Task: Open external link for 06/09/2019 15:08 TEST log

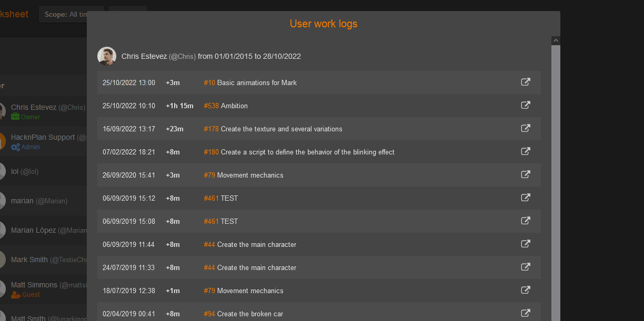Action: (x=525, y=221)
